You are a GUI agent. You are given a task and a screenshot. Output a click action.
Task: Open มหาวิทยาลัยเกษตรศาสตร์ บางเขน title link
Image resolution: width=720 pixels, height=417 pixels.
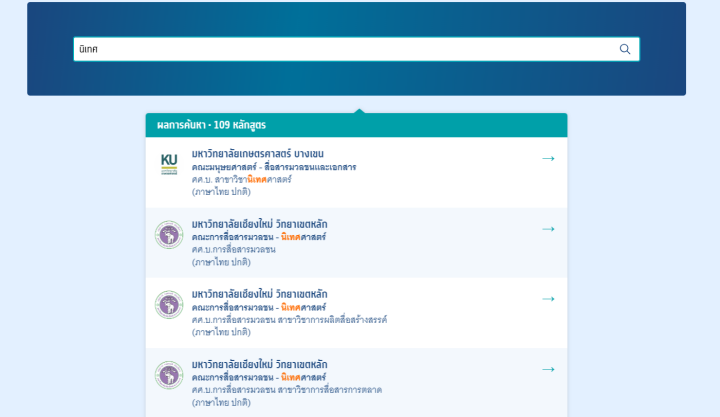(259, 154)
